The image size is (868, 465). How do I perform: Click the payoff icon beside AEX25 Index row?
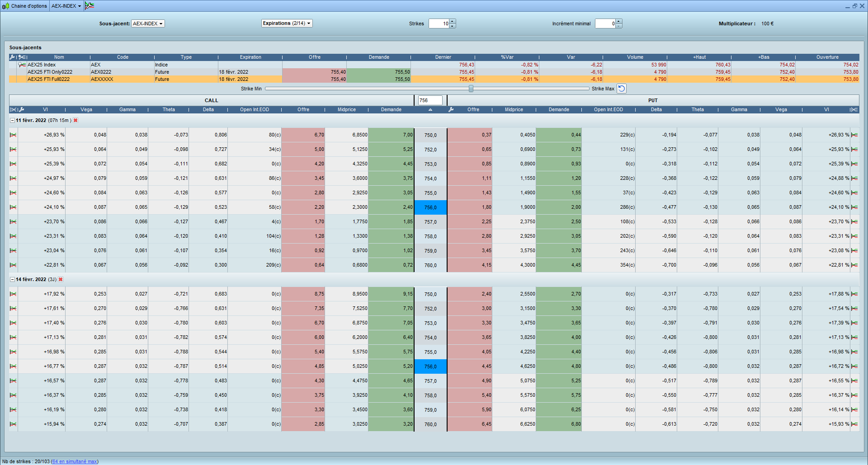coord(22,65)
